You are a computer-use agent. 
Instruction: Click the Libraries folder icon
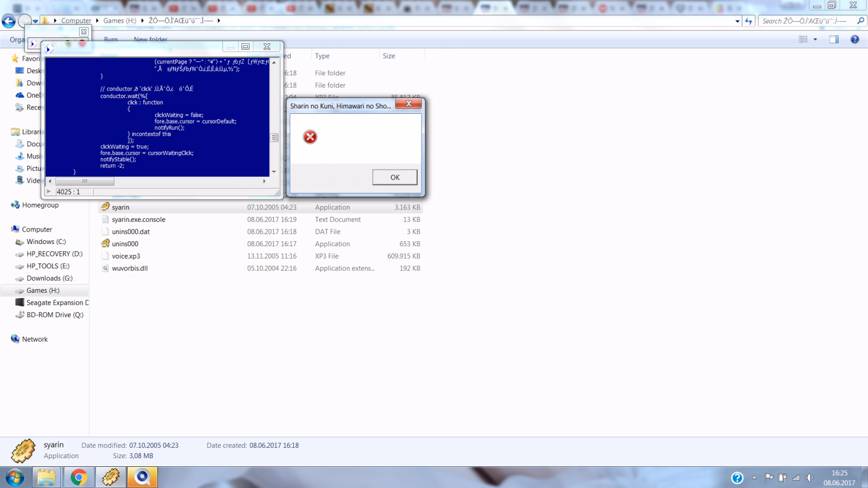15,132
